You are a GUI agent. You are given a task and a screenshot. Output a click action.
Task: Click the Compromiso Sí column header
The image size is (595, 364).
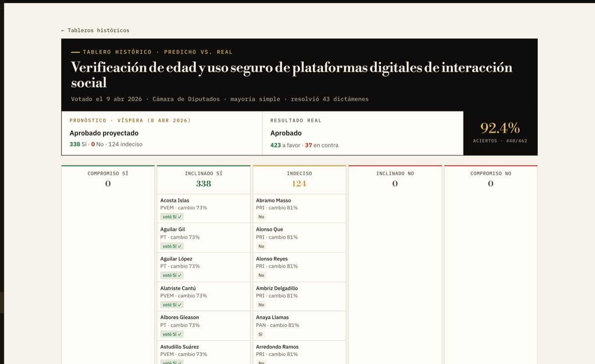(x=108, y=179)
